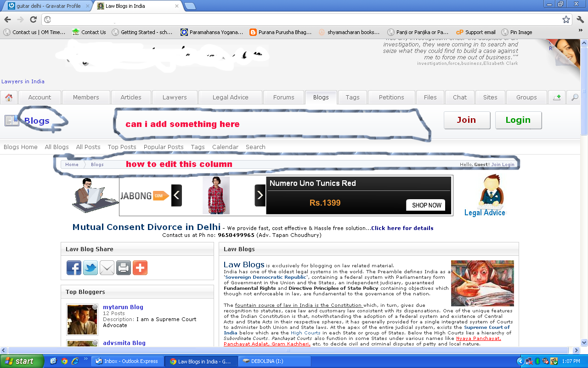Open Internet Explorer from quick launch
Viewport: 588px width, 368px height.
point(75,361)
